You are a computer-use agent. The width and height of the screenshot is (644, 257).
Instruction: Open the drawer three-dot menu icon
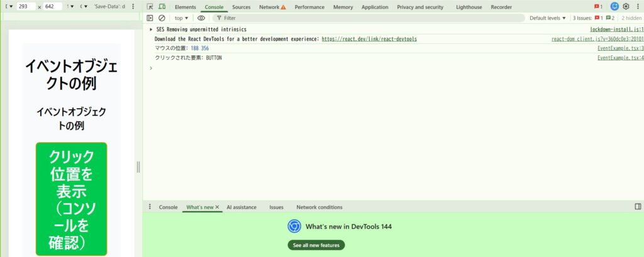(150, 207)
